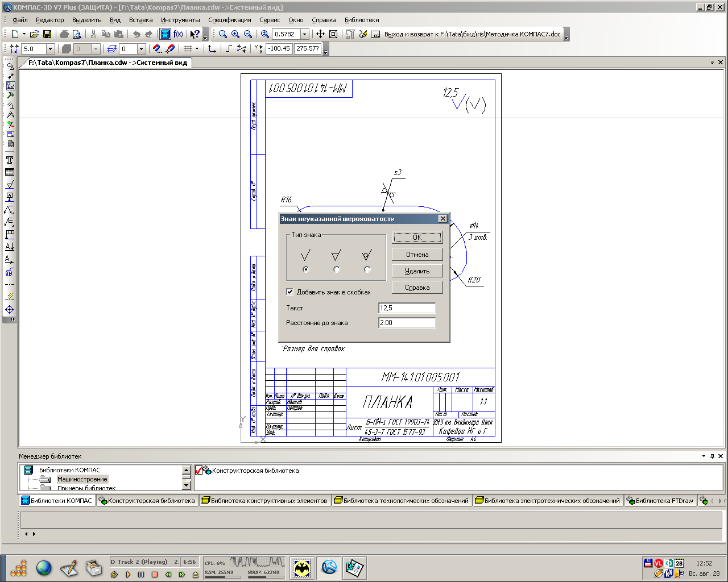Click the Отмена button
Image resolution: width=728 pixels, height=582 pixels.
[417, 255]
